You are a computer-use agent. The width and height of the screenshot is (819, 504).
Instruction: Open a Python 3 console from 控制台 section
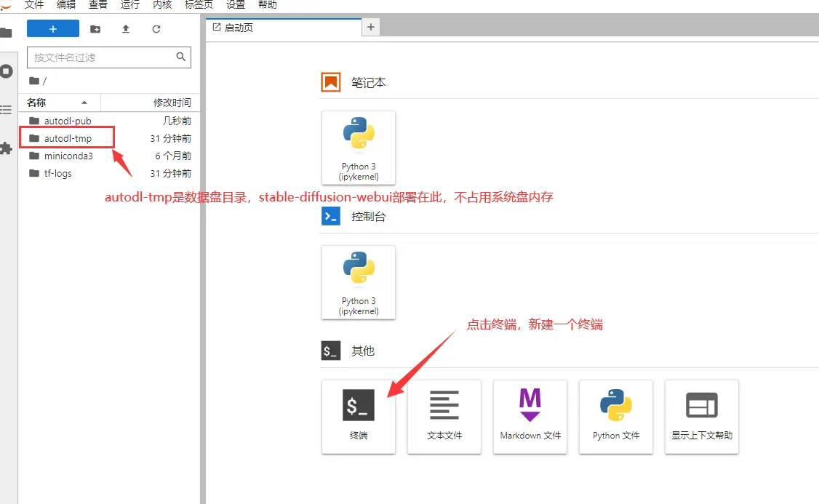(358, 282)
